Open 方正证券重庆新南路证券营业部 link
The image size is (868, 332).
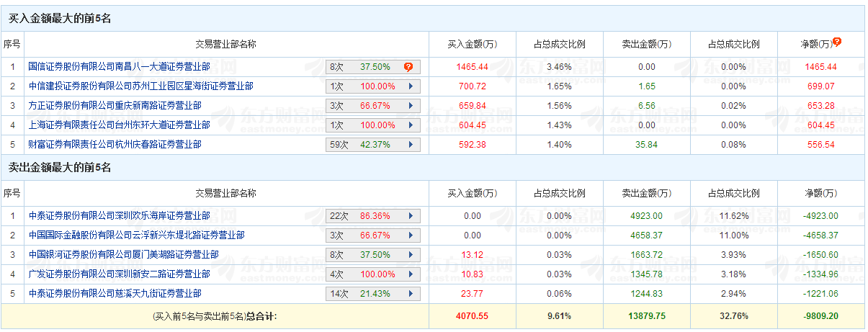click(x=115, y=106)
